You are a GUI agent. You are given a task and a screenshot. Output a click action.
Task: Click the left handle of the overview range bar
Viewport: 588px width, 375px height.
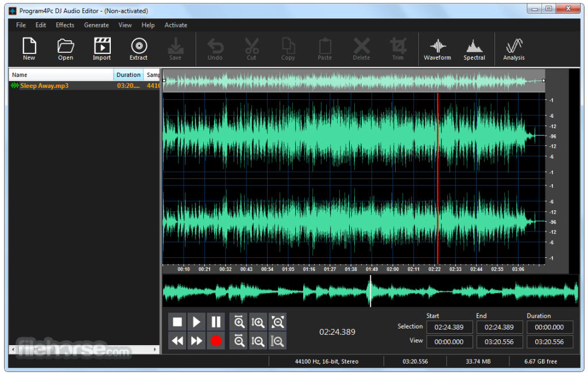point(164,80)
